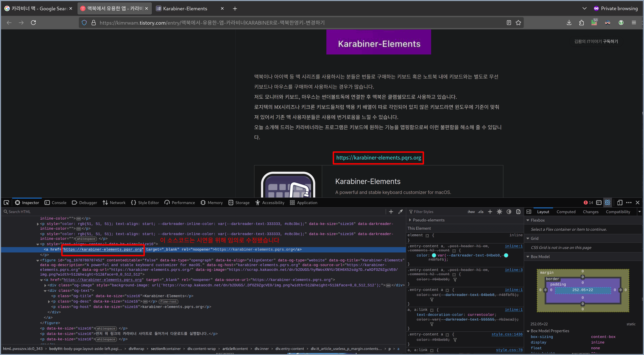
Task: Collapse the div class og-text node
Action: click(45, 291)
